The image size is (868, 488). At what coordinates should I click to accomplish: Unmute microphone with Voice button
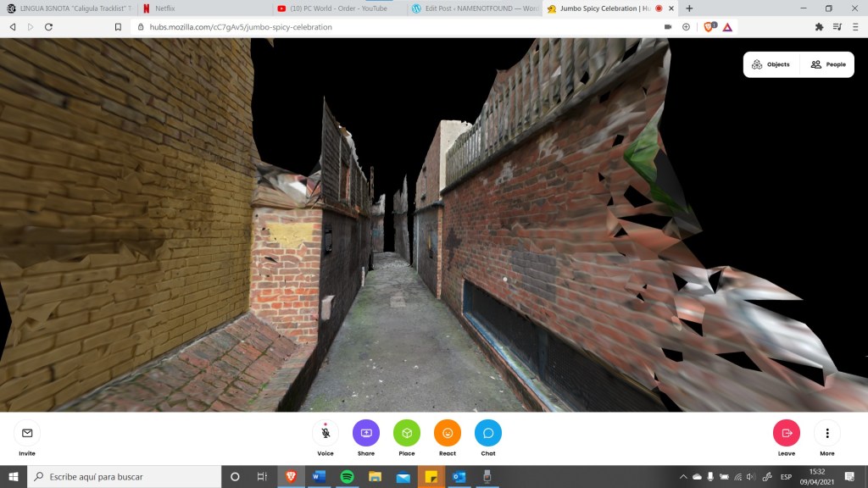(x=325, y=433)
